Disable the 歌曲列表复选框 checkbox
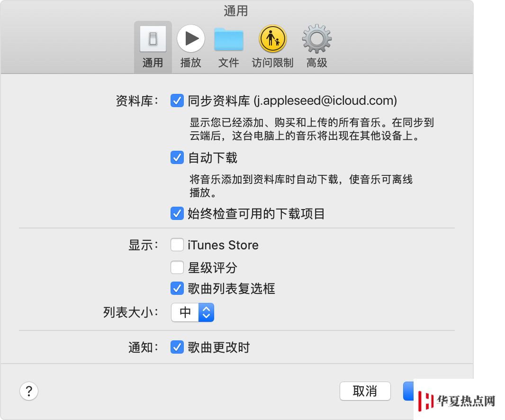 177,289
